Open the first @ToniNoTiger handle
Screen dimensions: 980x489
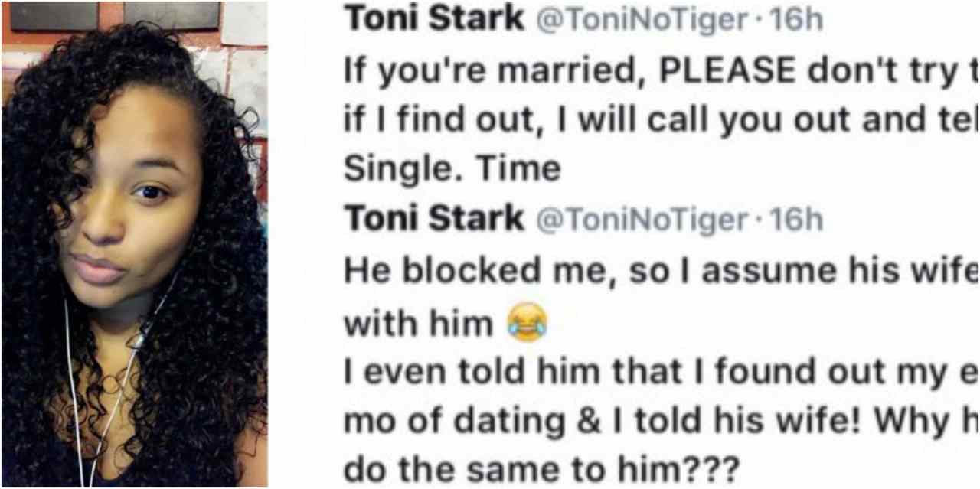click(641, 21)
